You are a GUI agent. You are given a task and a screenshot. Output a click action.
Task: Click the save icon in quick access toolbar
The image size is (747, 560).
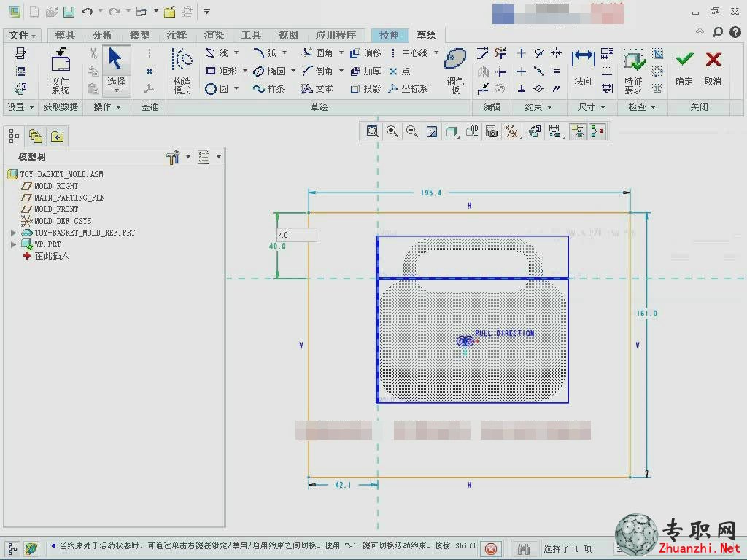click(x=69, y=12)
